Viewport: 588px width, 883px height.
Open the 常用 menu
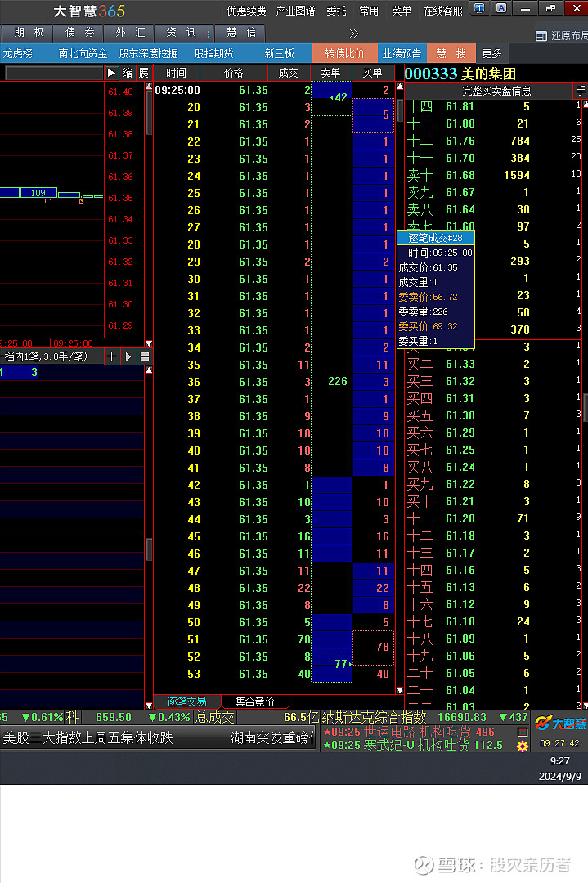pos(369,11)
